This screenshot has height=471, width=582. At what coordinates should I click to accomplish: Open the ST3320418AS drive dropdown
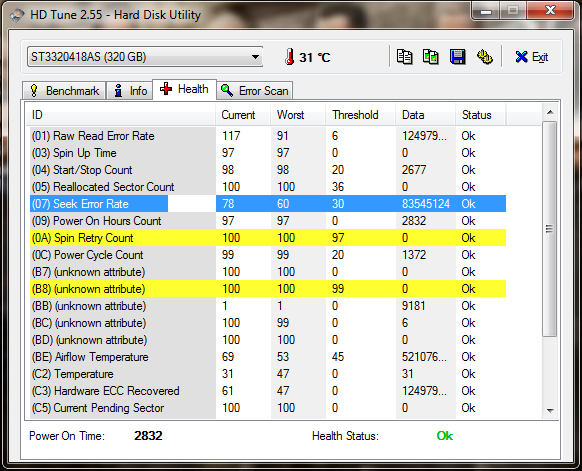point(145,57)
